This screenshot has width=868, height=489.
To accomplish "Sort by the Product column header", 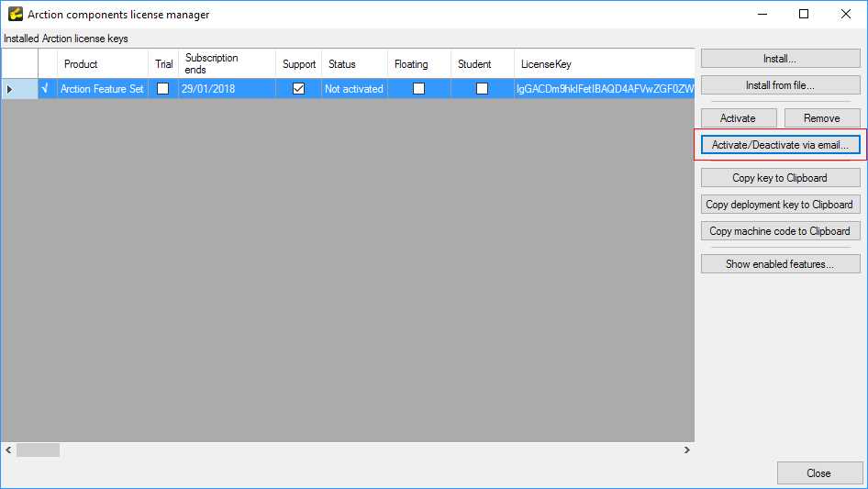I will [x=103, y=63].
